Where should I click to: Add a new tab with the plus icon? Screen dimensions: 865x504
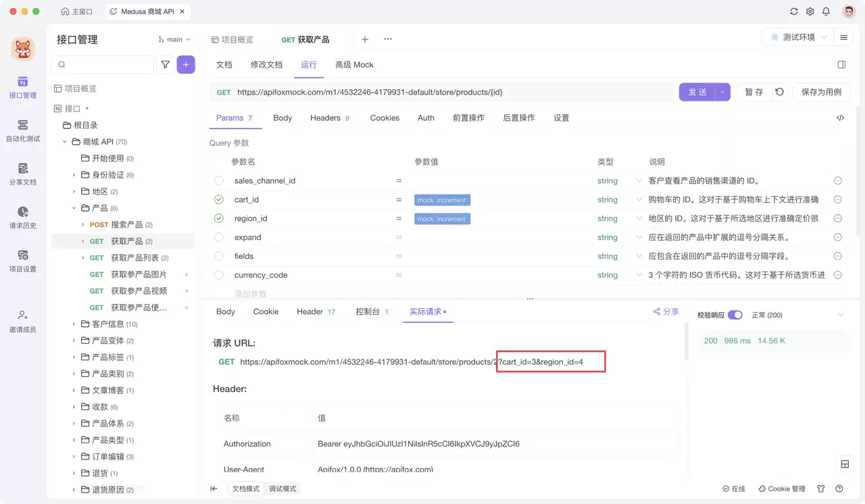pos(365,39)
